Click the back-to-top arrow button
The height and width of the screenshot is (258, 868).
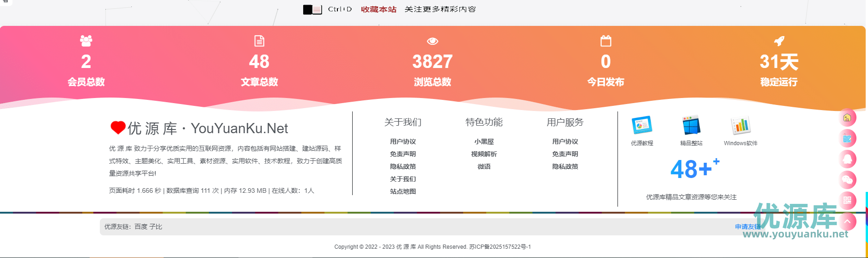[x=847, y=221]
